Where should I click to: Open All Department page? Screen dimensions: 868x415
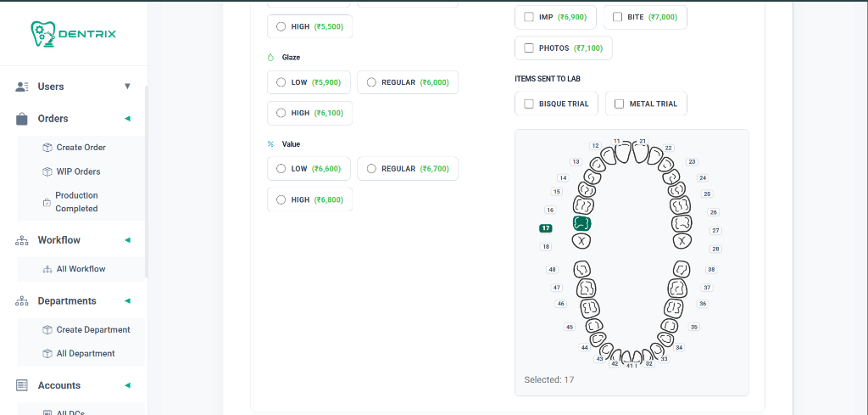pos(86,354)
